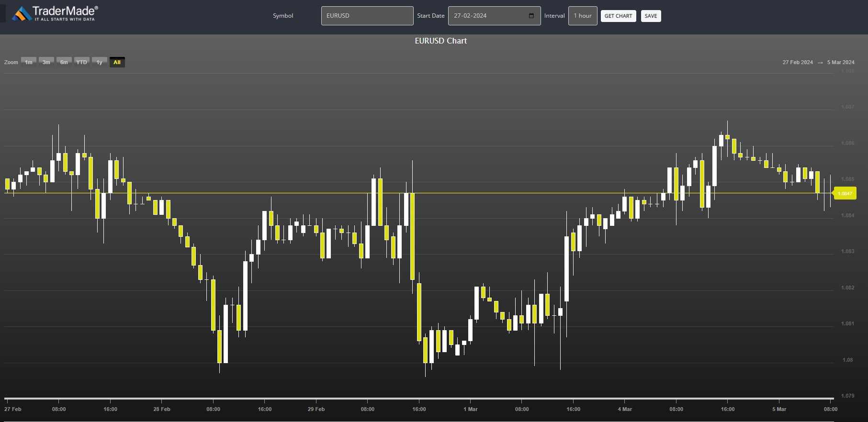Select the 3m zoom range

[46, 62]
